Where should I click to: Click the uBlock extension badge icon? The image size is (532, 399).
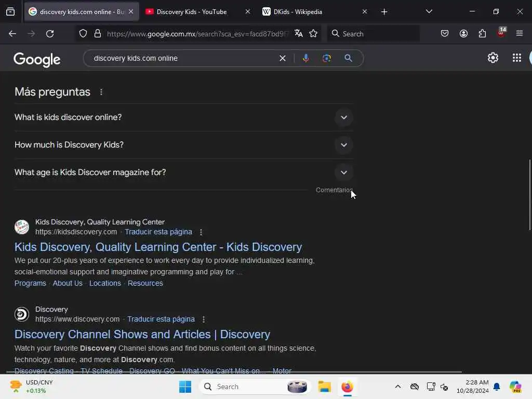[x=501, y=32]
